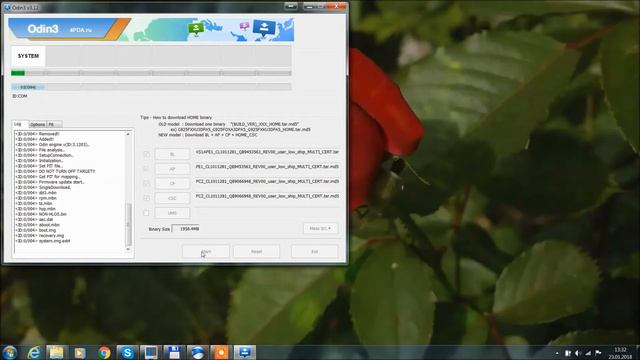Click the Odin3 window title bar icon

click(x=7, y=7)
